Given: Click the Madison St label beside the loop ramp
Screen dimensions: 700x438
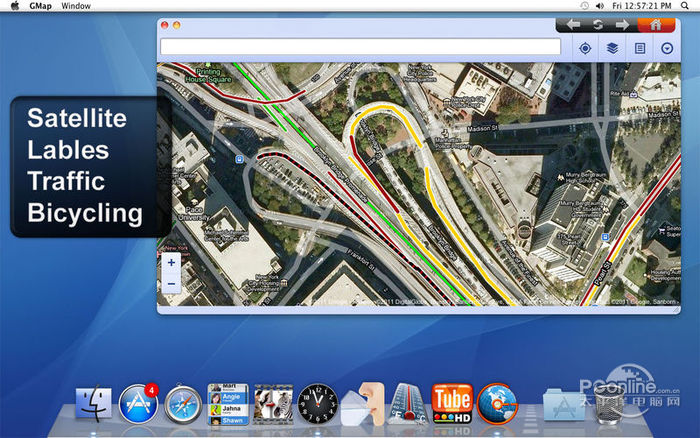Looking at the screenshot, I should point(482,128).
